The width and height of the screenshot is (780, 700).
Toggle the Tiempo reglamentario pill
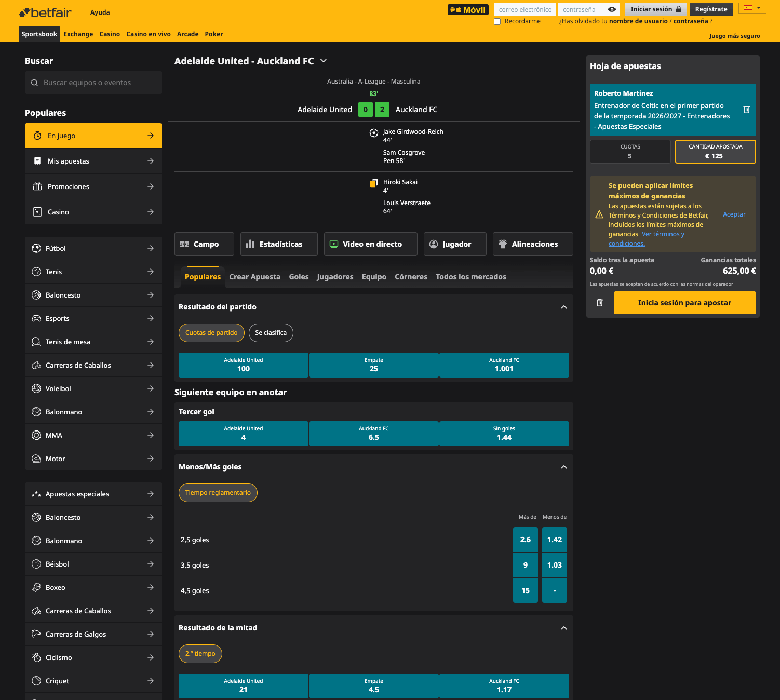click(x=218, y=493)
